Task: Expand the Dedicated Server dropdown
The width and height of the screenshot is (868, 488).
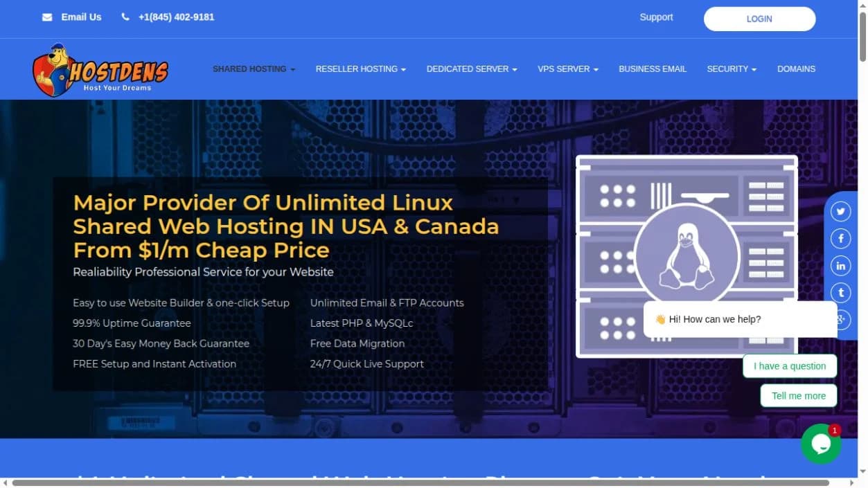Action: 472,69
